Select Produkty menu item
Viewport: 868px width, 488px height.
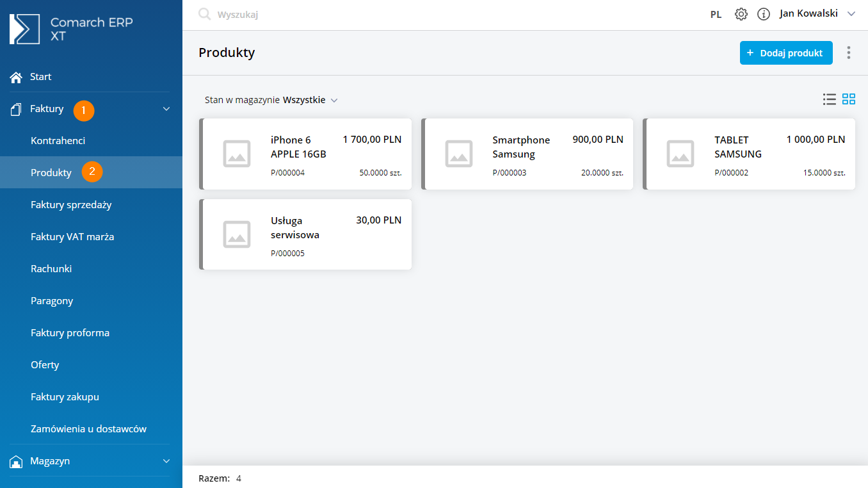point(91,173)
